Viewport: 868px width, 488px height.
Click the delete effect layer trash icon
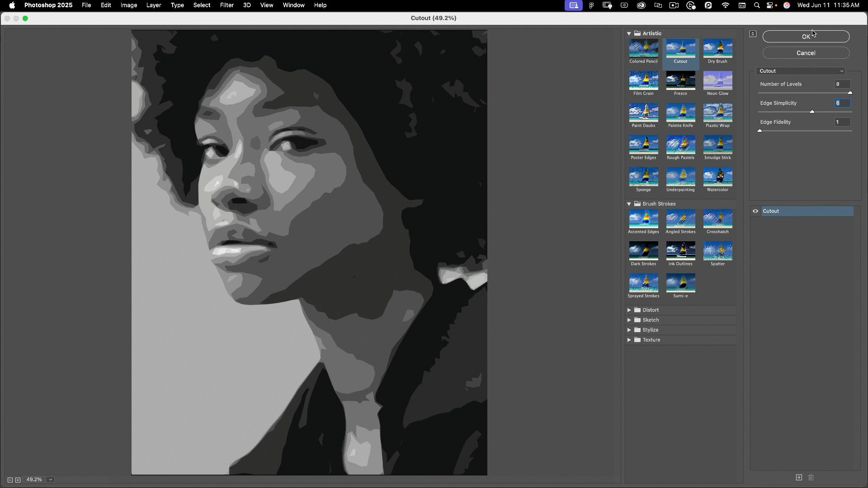tap(811, 478)
